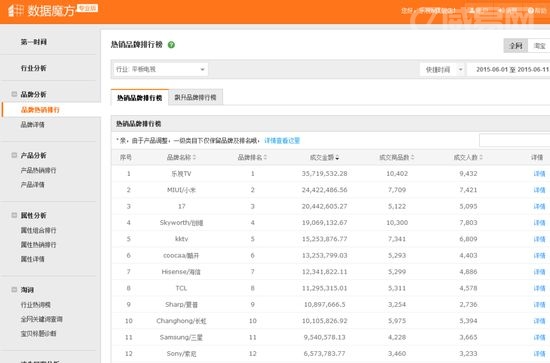Open 第一时间 in the sidebar

coord(34,42)
